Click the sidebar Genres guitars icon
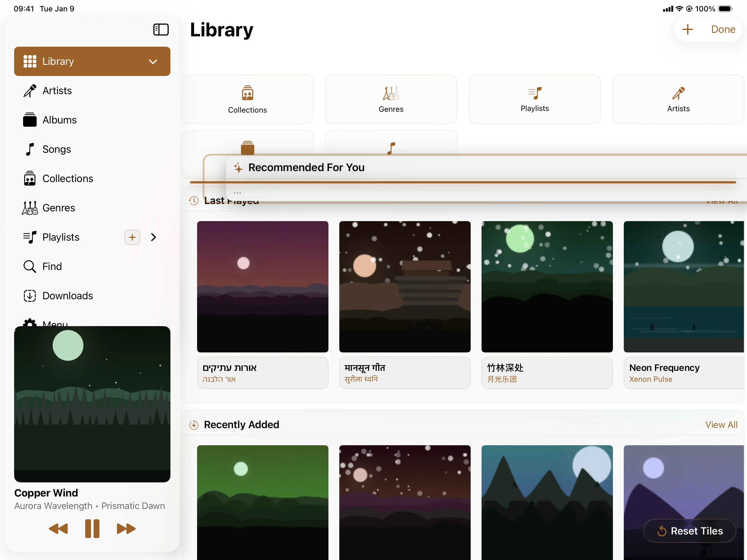The image size is (747, 560). point(30,208)
